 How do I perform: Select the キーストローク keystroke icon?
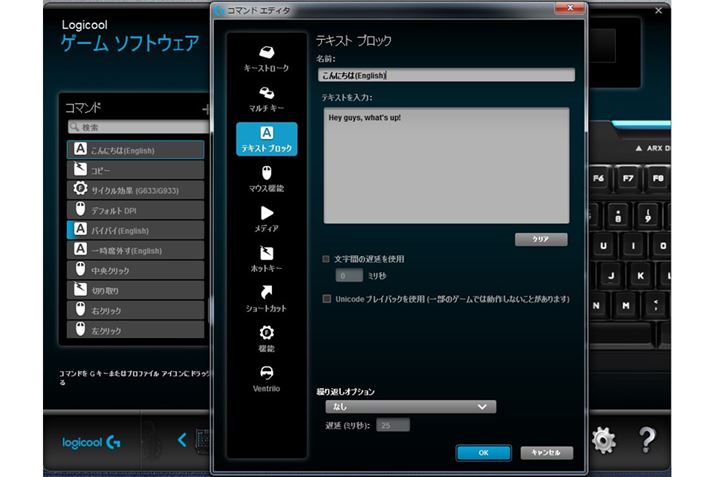266,52
